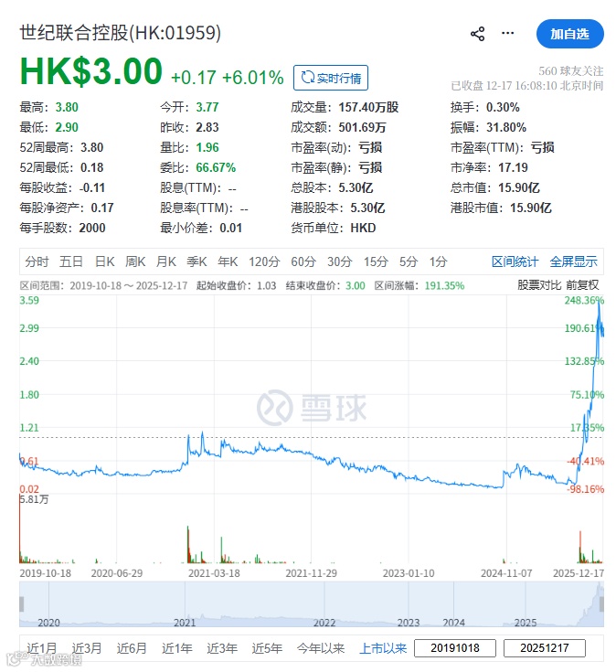Click the 区间涨幅 value 191.35%
This screenshot has height=672, width=616.
tap(445, 285)
